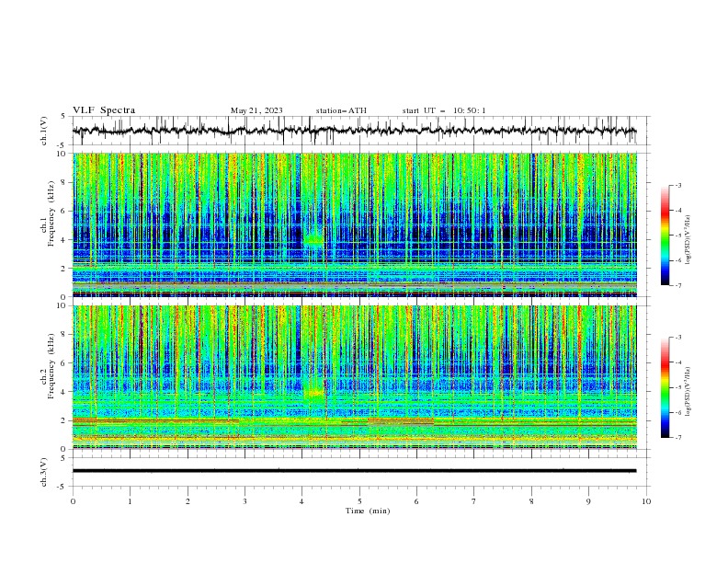Select the date text "May 21, 2023"
This screenshot has height=563, width=728.
256,110
